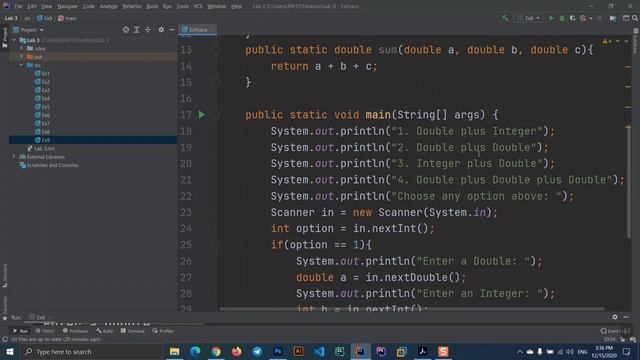The height and width of the screenshot is (360, 640).
Task: Open File Explorer from the taskbar
Action: (x=174, y=351)
